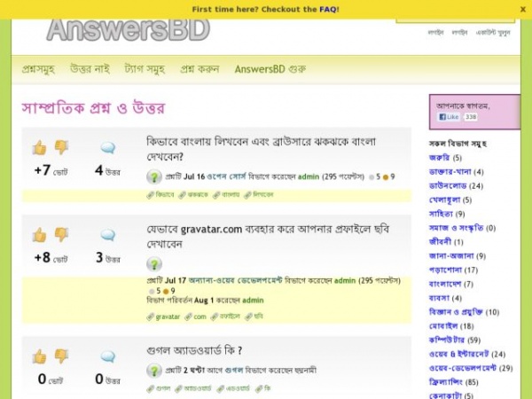
Task: Click question-mark avatar on Bangla writing question
Action: point(154,176)
